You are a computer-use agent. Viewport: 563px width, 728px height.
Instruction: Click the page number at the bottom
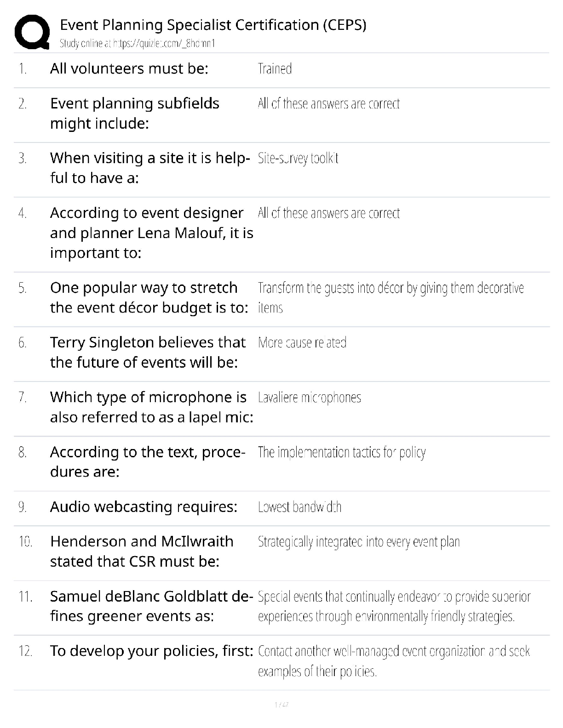pyautogui.click(x=281, y=704)
